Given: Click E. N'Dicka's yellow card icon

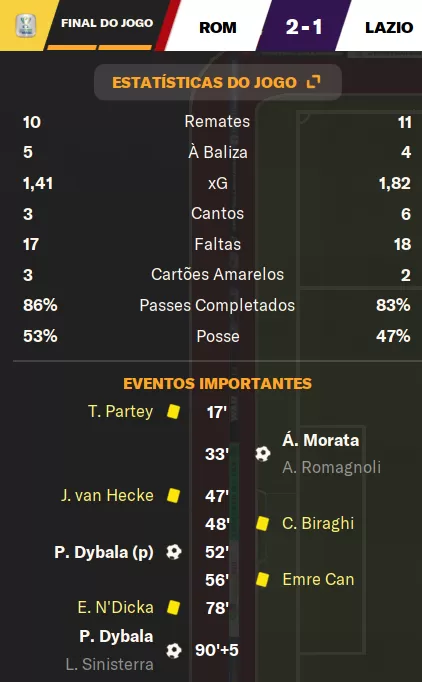Looking at the screenshot, I should click(173, 607).
